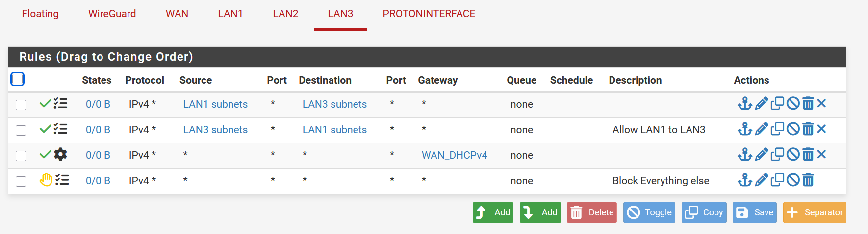Kill states for the WAN_DHCPv4 rule
The image size is (868, 234).
(x=822, y=155)
